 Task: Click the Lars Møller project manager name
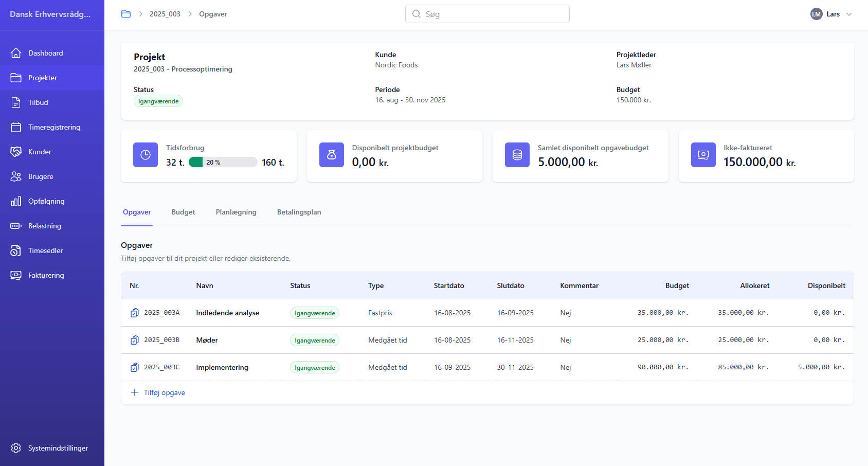click(634, 65)
